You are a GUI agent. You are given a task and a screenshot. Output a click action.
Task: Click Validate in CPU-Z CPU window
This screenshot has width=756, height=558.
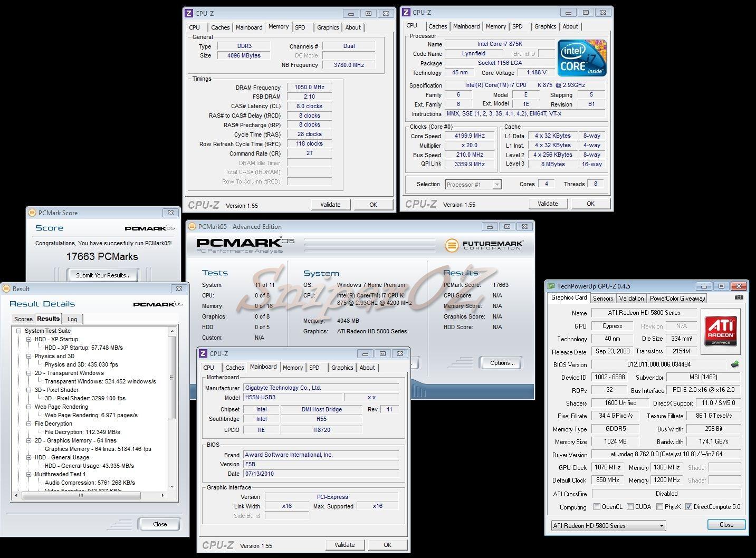click(548, 204)
